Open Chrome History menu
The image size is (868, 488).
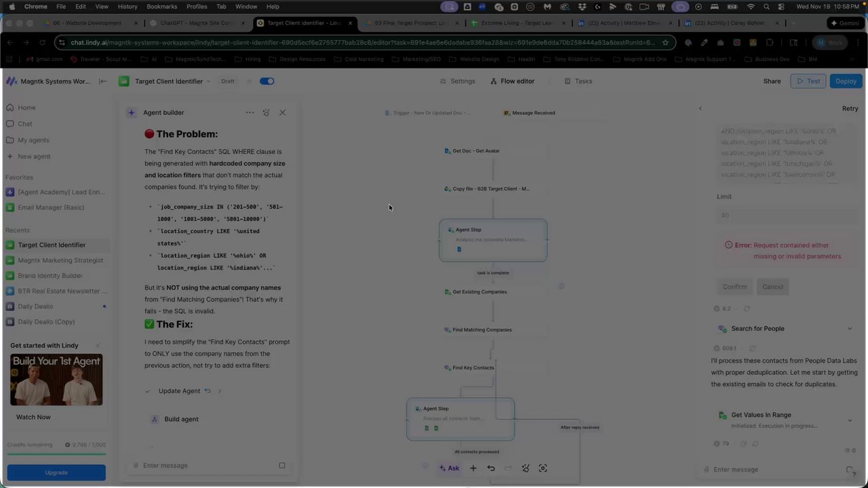click(127, 6)
